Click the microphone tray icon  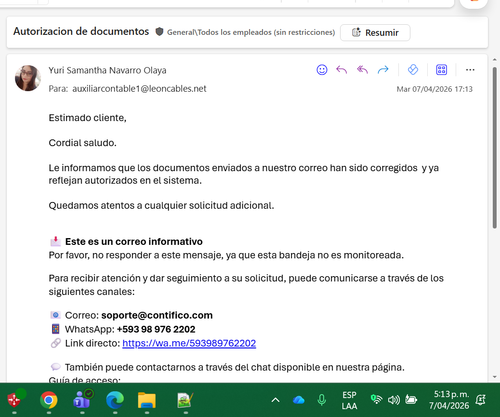point(322,400)
